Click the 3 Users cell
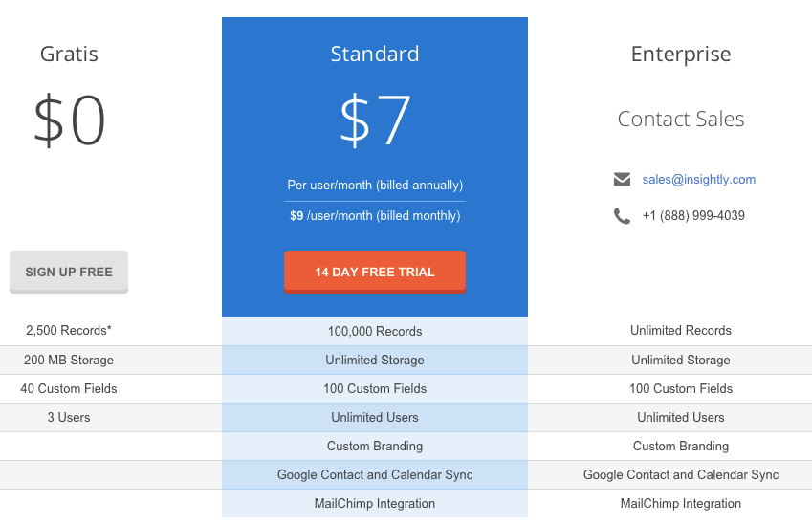Image resolution: width=812 pixels, height=525 pixels. tap(69, 418)
